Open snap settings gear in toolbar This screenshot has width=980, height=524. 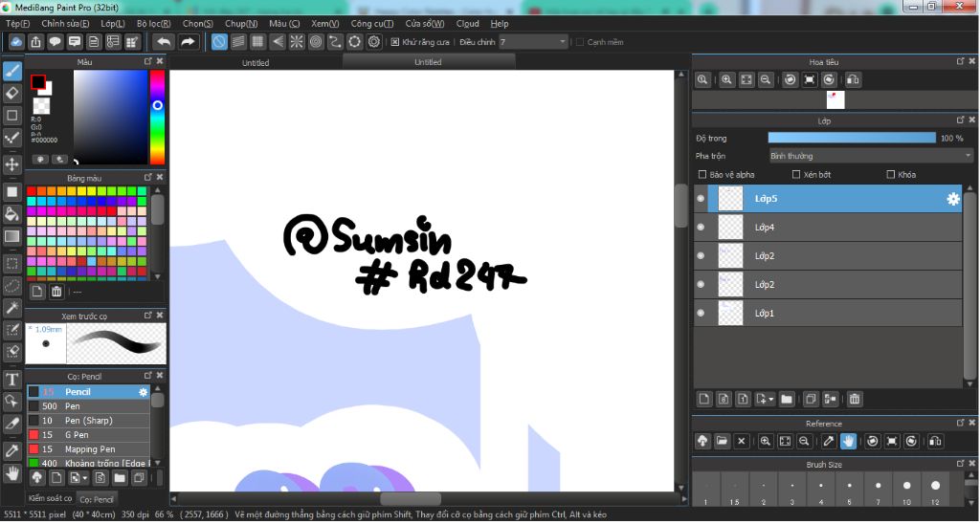(x=374, y=42)
